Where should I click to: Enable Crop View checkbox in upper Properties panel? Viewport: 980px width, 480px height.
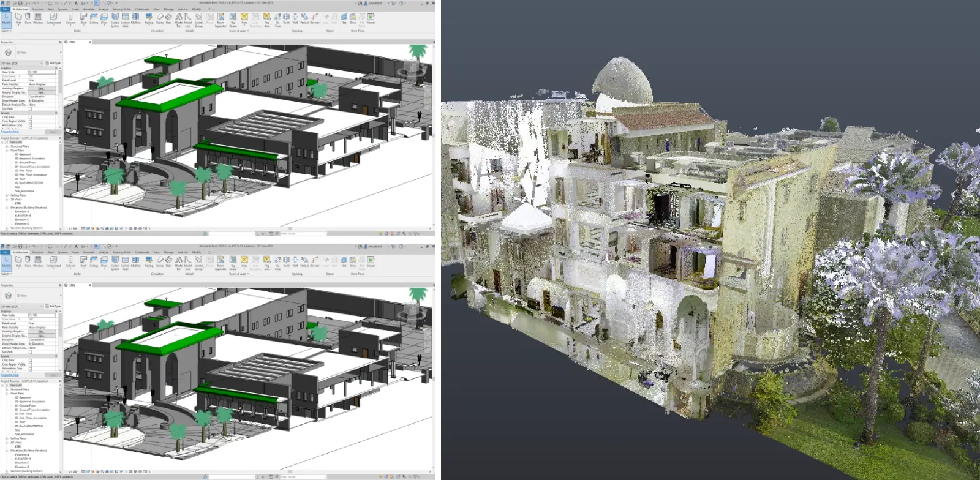click(30, 117)
